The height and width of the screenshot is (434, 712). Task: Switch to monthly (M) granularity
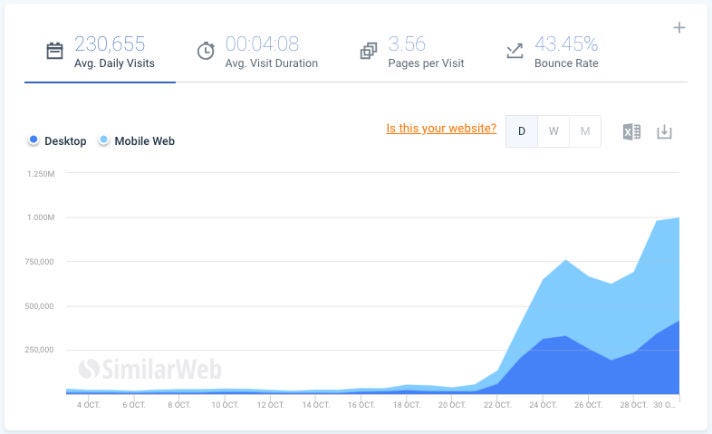[585, 131]
